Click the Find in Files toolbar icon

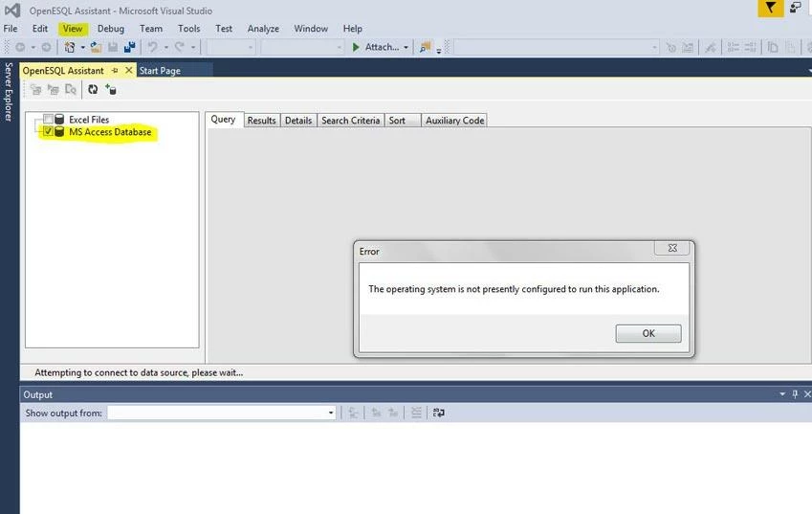pos(426,47)
